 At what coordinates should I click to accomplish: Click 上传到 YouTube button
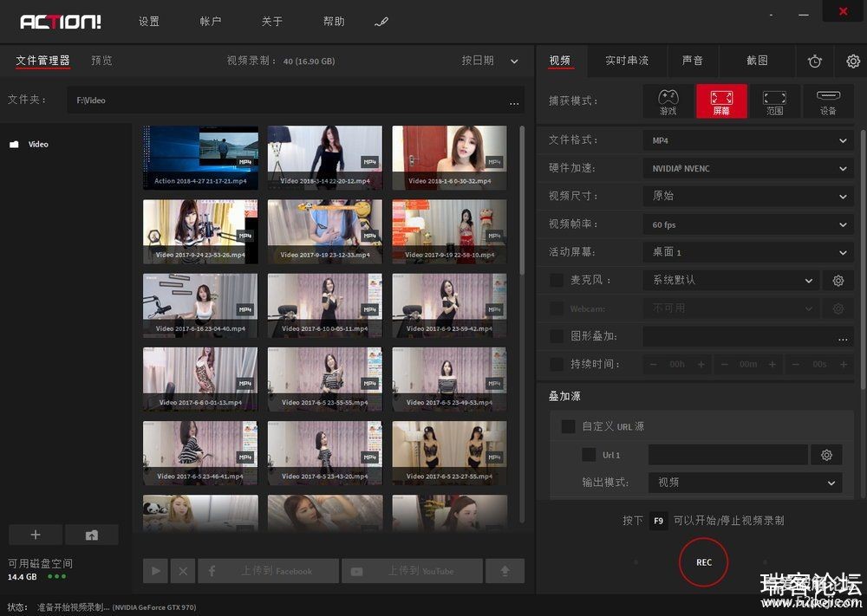(x=412, y=571)
